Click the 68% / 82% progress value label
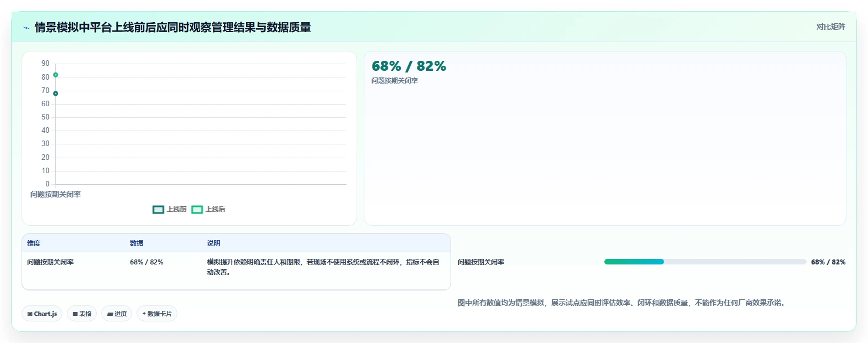 [828, 262]
